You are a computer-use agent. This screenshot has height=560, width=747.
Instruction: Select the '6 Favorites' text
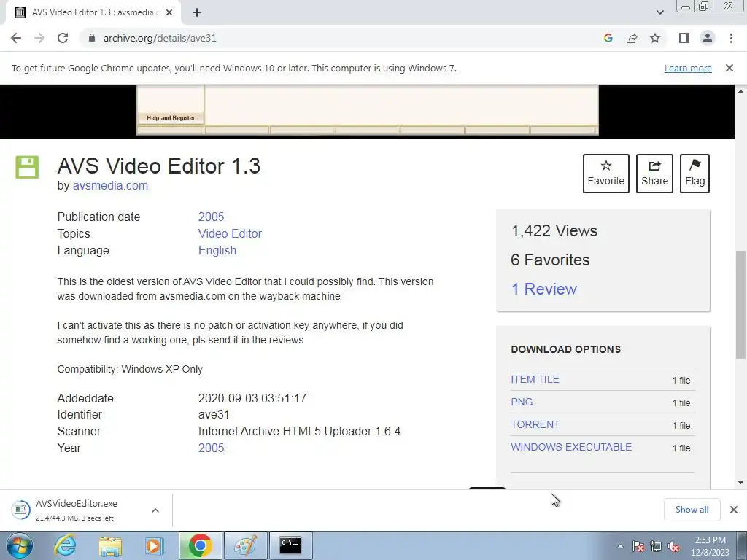550,260
